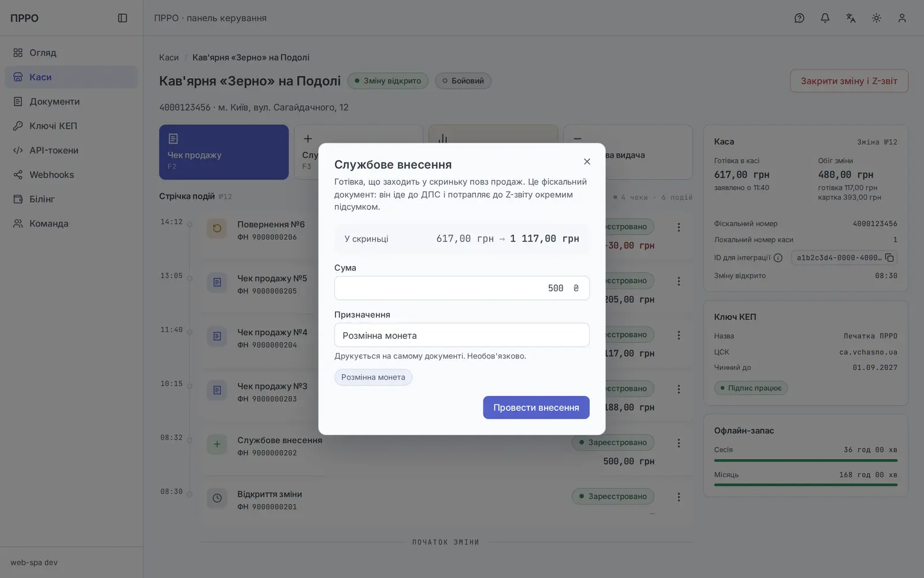924x578 pixels.
Task: Show info about ID для інтеграції
Action: (x=778, y=258)
